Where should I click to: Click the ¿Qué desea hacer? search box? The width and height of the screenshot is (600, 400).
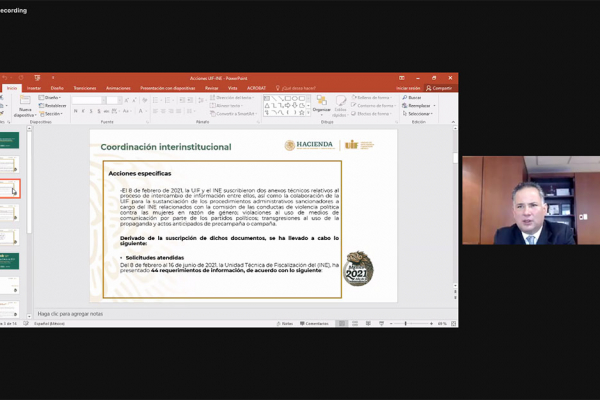296,88
